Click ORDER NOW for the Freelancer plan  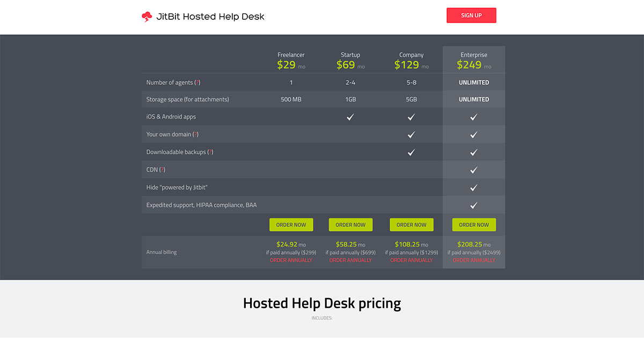click(x=291, y=225)
